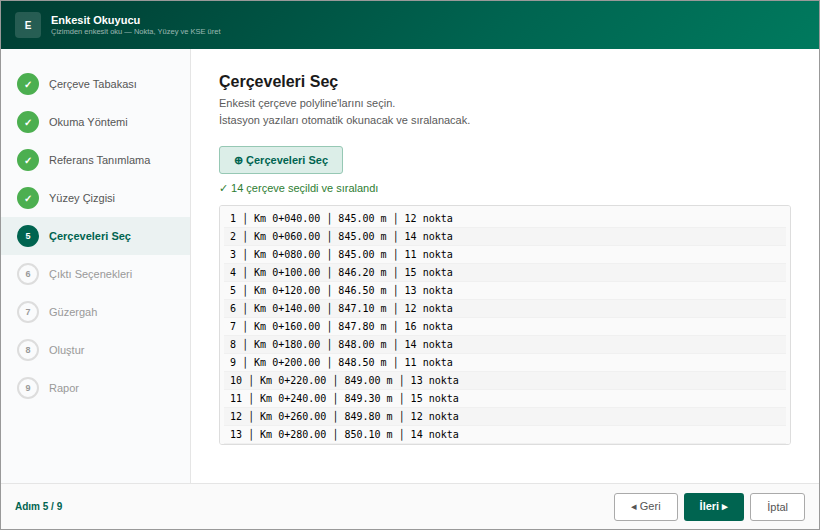This screenshot has height=530, width=820.
Task: Select list row Km 0+200.00
Action: click(x=505, y=362)
